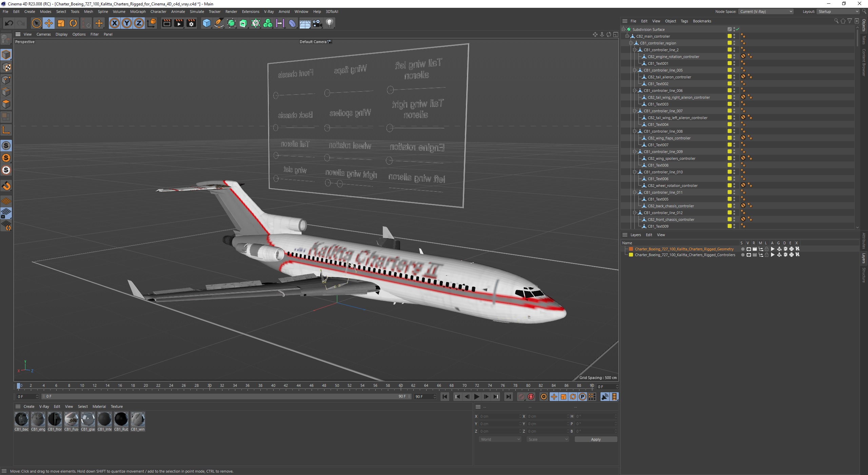868x475 pixels.
Task: Click the Geometry layer orange color swatch
Action: (631, 249)
